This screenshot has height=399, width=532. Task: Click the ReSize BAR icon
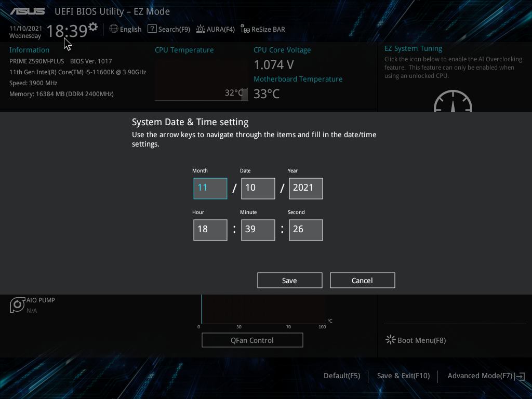click(245, 29)
